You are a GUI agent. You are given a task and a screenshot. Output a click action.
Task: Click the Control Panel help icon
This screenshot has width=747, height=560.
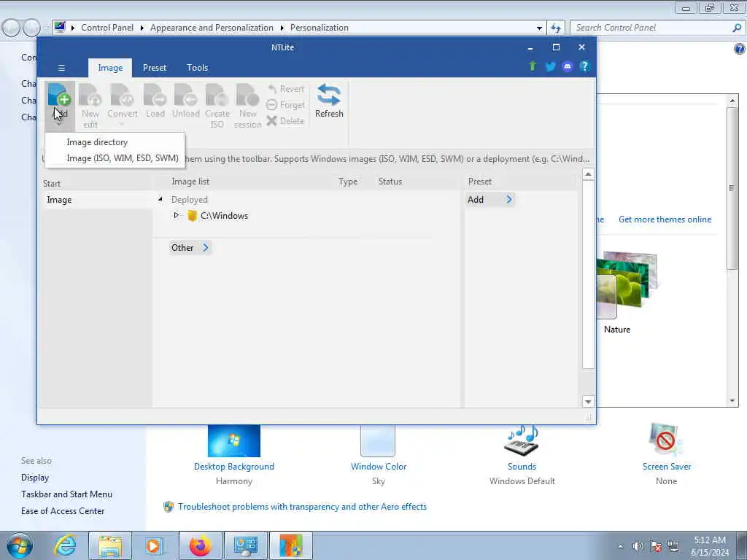pyautogui.click(x=739, y=49)
